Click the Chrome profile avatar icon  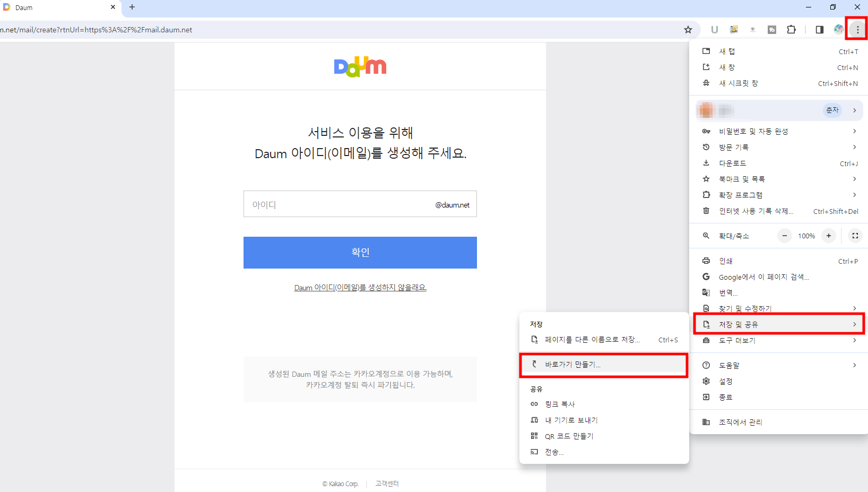pyautogui.click(x=839, y=30)
